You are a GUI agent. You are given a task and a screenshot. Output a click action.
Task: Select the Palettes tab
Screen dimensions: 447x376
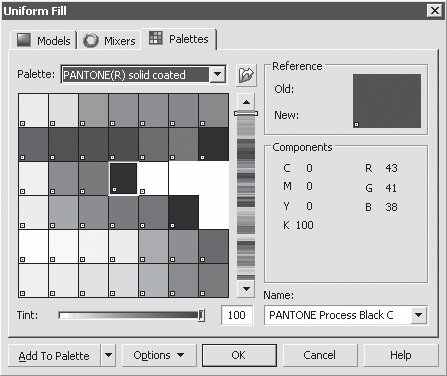tap(179, 39)
